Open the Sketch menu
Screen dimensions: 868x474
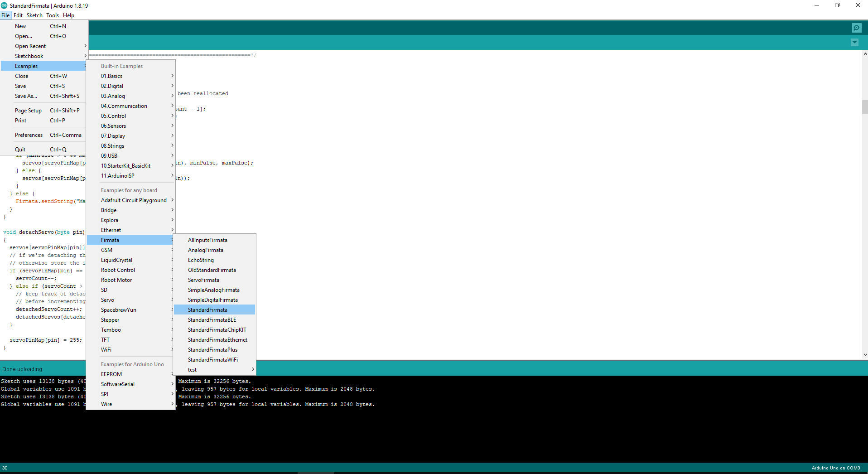pos(34,15)
